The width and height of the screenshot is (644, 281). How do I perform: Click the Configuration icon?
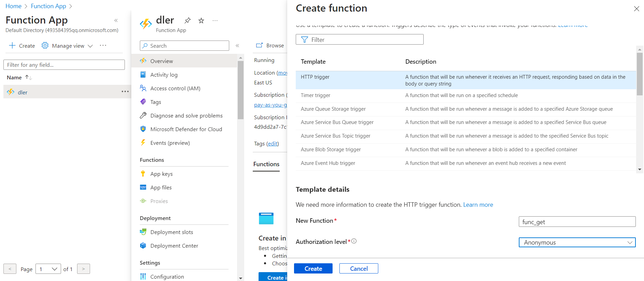pyautogui.click(x=143, y=277)
